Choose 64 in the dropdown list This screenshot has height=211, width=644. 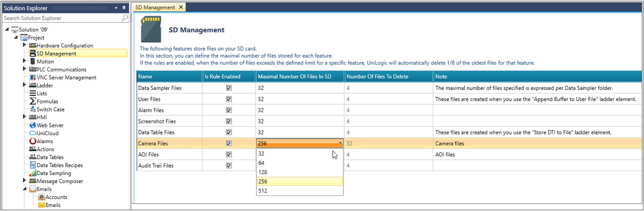coord(262,163)
